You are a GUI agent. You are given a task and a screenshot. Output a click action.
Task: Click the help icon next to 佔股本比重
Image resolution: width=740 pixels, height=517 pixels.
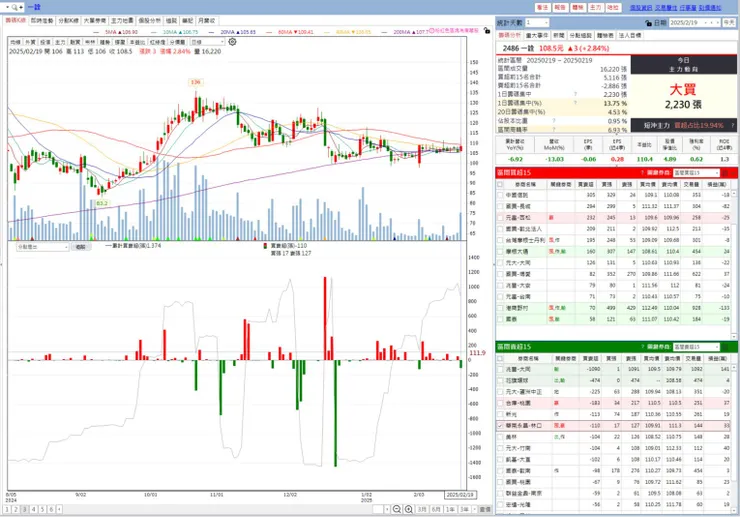click(554, 120)
